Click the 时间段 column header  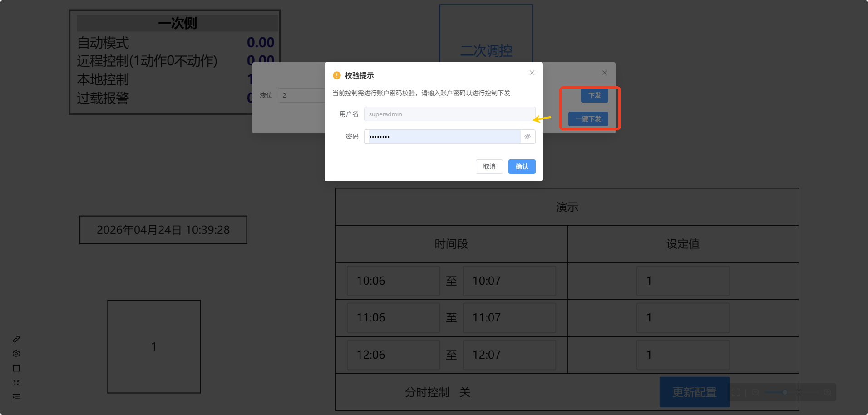click(451, 244)
